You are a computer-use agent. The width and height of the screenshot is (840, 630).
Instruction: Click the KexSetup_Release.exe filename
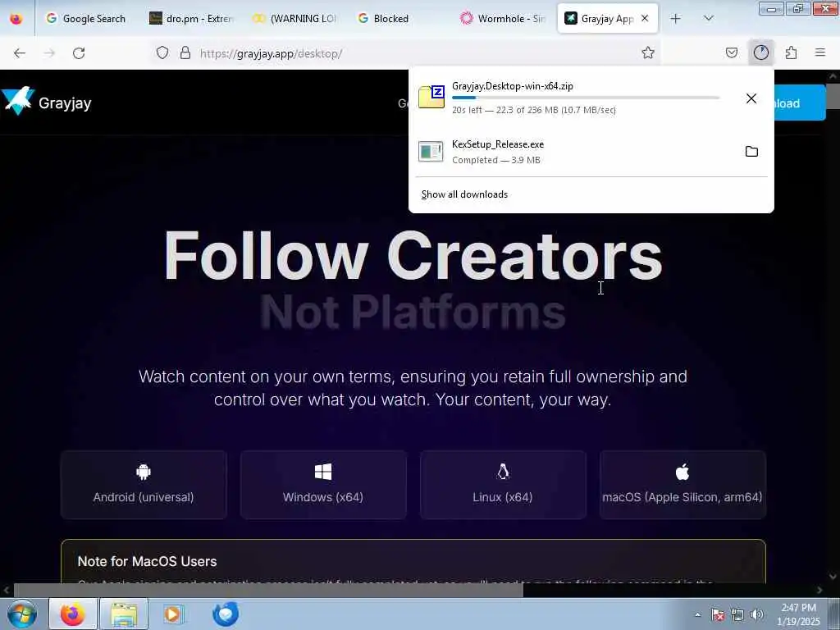(498, 144)
